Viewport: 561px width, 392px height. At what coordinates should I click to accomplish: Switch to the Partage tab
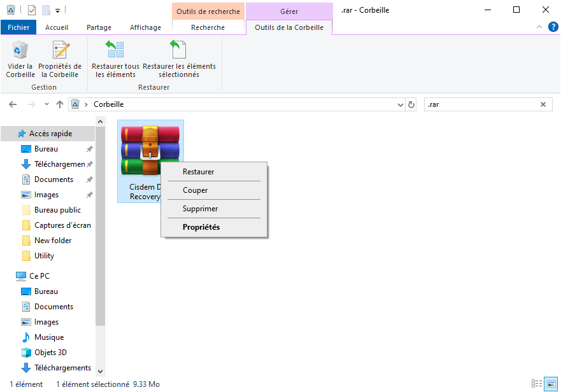point(99,27)
